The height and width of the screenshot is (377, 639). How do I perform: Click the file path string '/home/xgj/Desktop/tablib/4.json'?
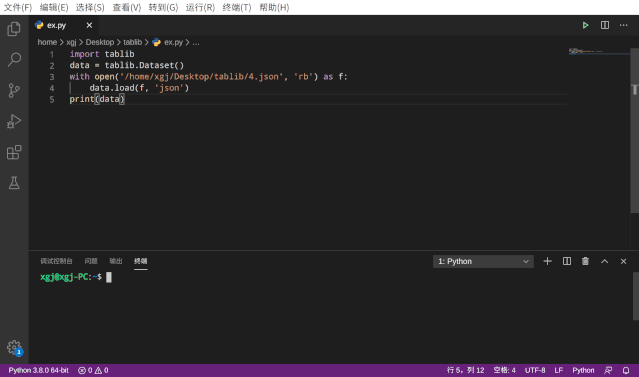point(201,77)
